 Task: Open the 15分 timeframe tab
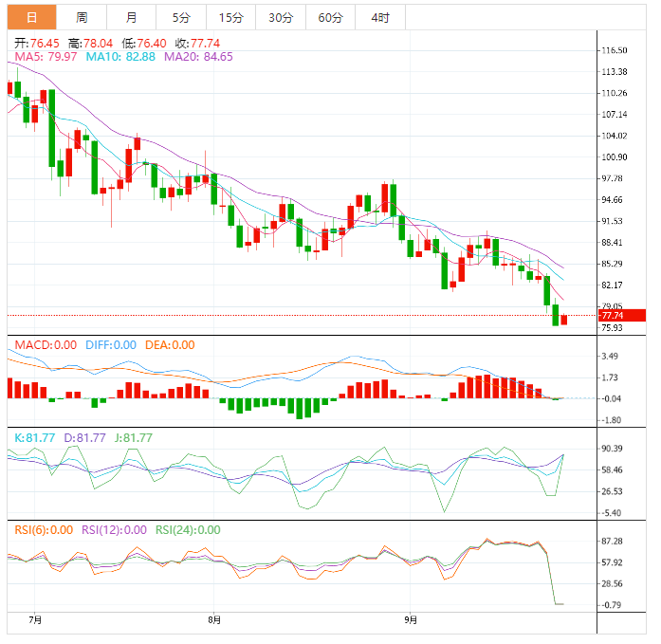pyautogui.click(x=230, y=17)
